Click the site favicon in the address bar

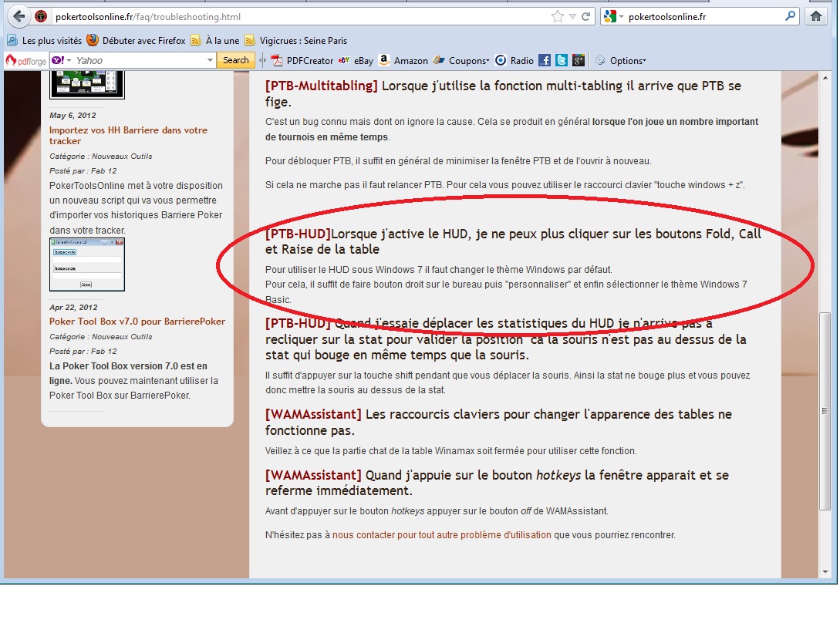click(41, 17)
